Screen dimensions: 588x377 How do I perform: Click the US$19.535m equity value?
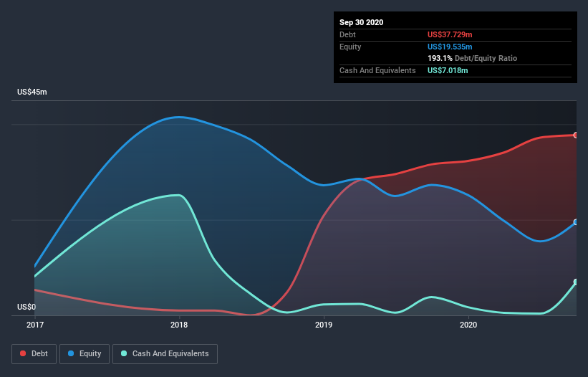(450, 47)
